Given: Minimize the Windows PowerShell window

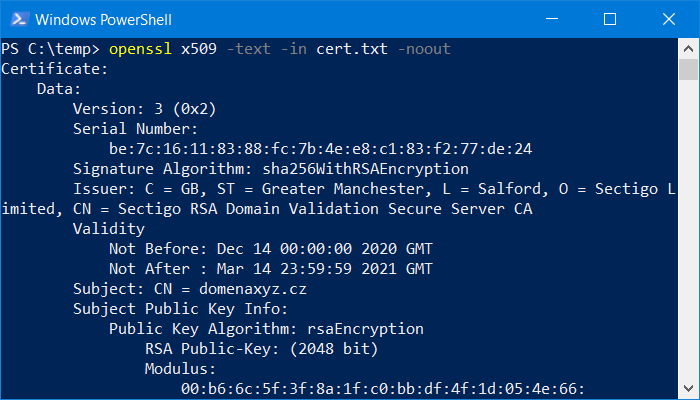Looking at the screenshot, I should [x=558, y=19].
